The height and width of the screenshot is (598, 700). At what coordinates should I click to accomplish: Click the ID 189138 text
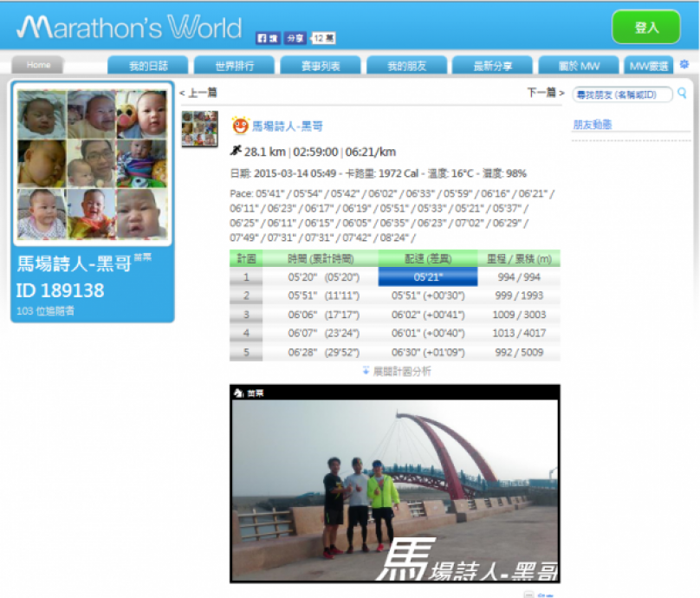[x=61, y=290]
